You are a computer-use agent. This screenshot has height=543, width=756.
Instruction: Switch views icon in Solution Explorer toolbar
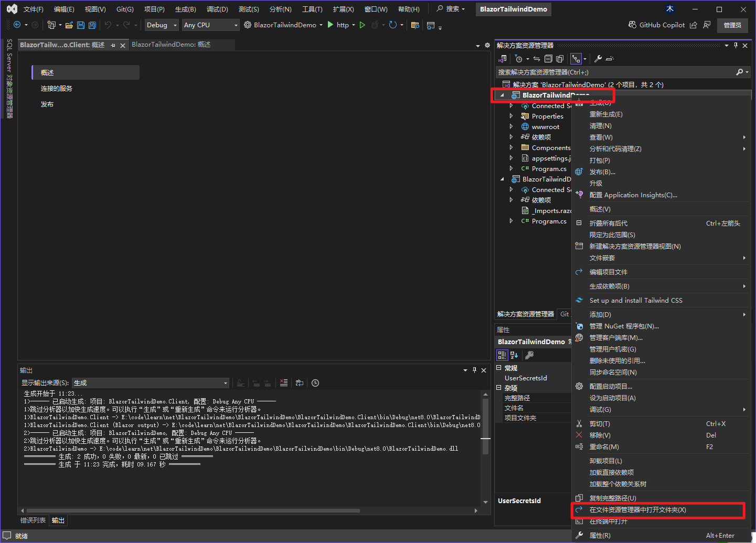click(x=503, y=59)
